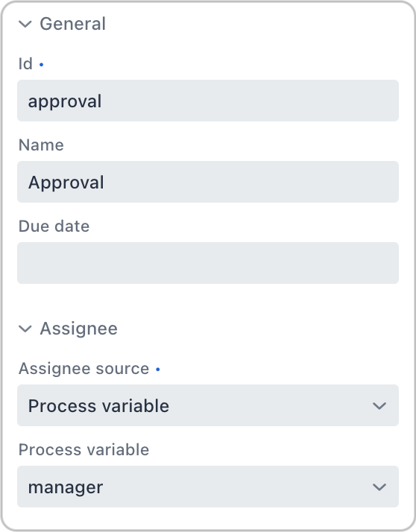Collapse the Assignee section chevron
The width and height of the screenshot is (416, 532).
25,329
